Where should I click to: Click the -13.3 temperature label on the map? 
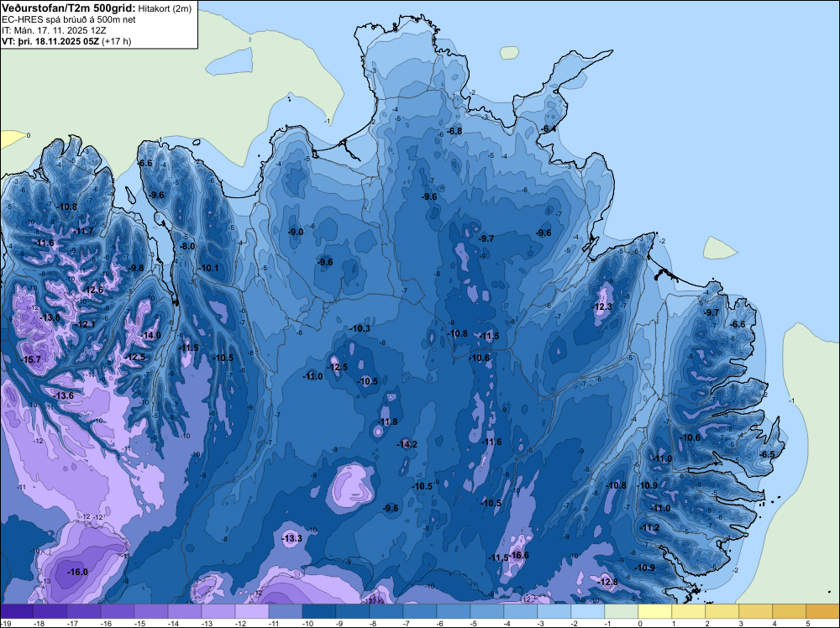[x=292, y=538]
